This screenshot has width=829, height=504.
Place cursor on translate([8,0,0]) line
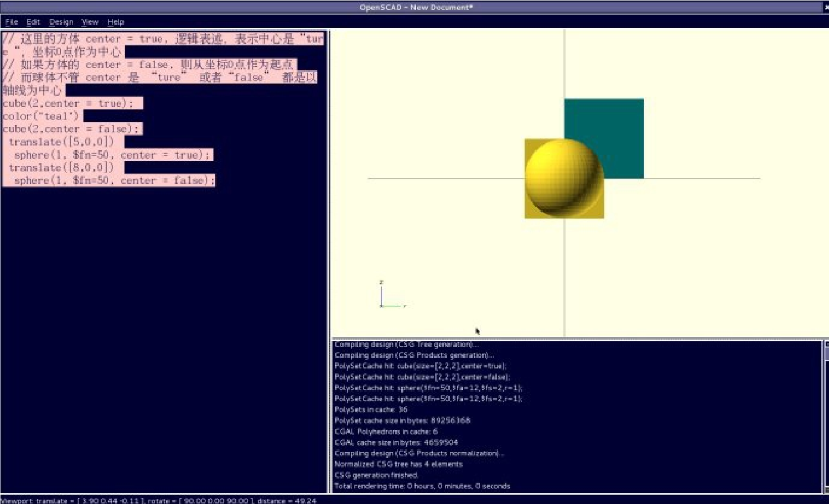coord(61,168)
